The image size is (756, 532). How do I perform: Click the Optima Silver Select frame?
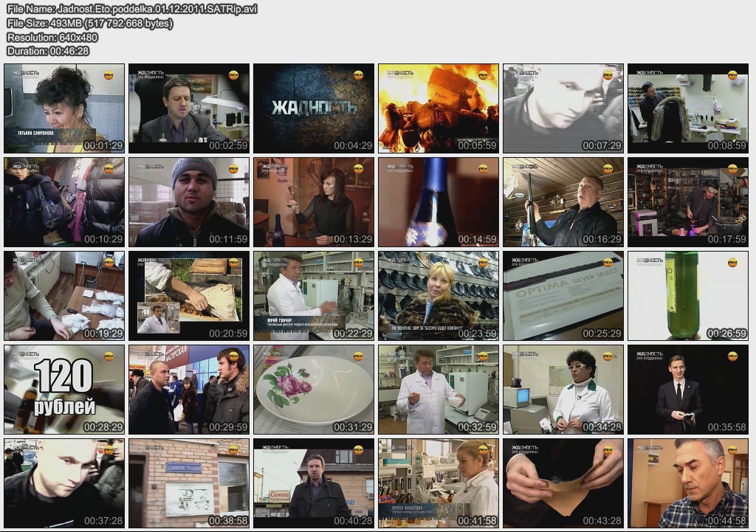tap(563, 296)
